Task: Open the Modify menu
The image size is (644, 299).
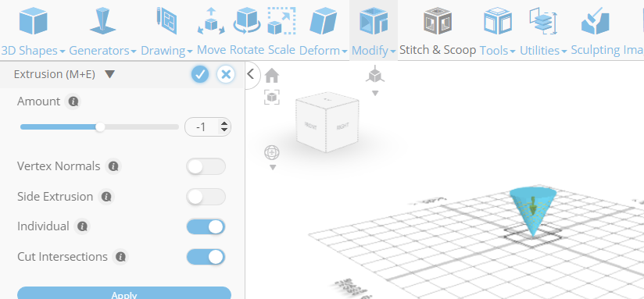Action: click(x=374, y=51)
